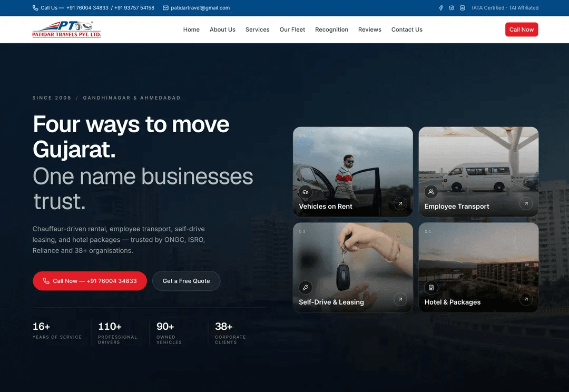Image resolution: width=569 pixels, height=392 pixels.
Task: Open the About Us nav item
Action: pyautogui.click(x=222, y=30)
